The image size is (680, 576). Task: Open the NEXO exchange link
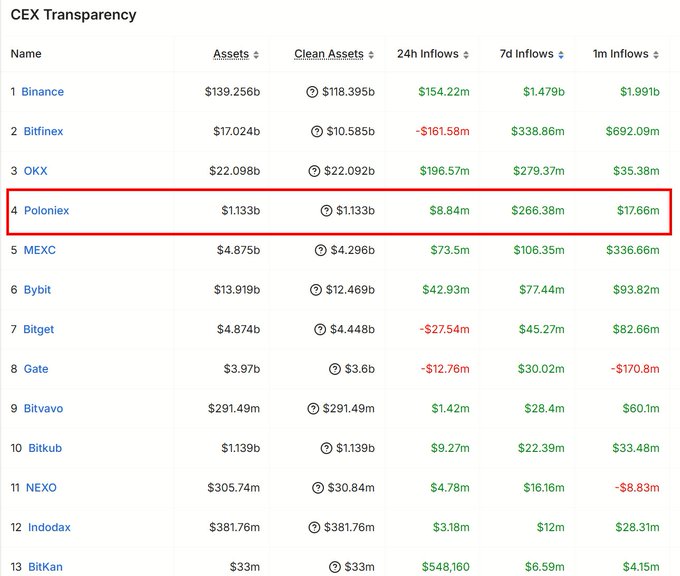(x=41, y=488)
